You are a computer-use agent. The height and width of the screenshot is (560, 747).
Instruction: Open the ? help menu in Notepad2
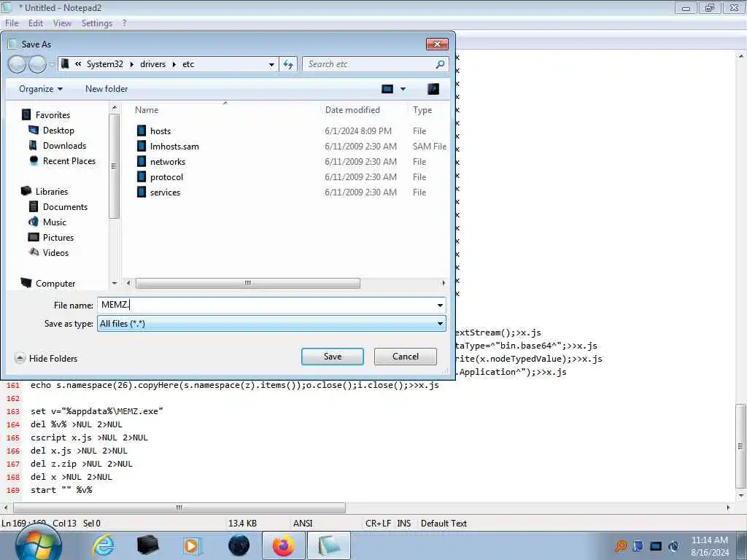point(124,23)
